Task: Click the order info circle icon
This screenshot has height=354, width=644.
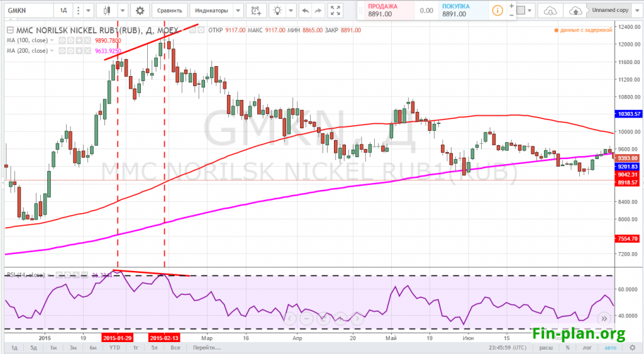Action: (x=497, y=11)
